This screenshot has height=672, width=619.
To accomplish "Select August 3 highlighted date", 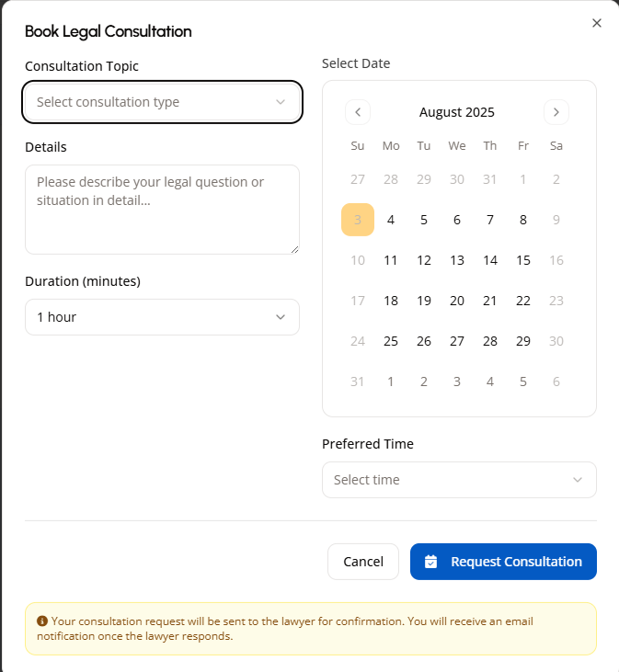I will 358,220.
